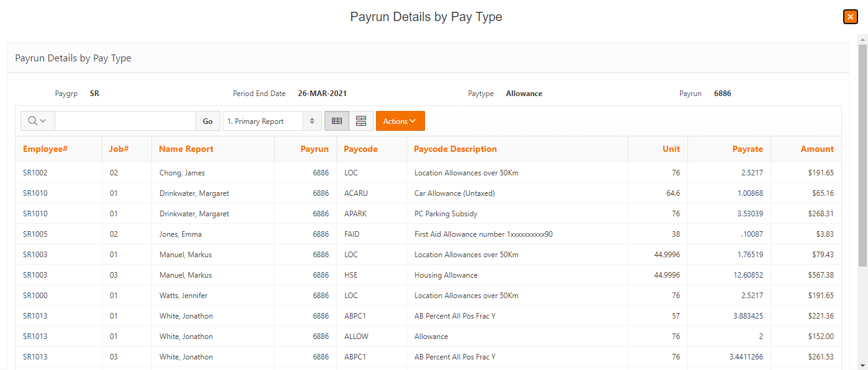The width and height of the screenshot is (868, 370).
Task: Click inside the search text field
Action: click(124, 121)
